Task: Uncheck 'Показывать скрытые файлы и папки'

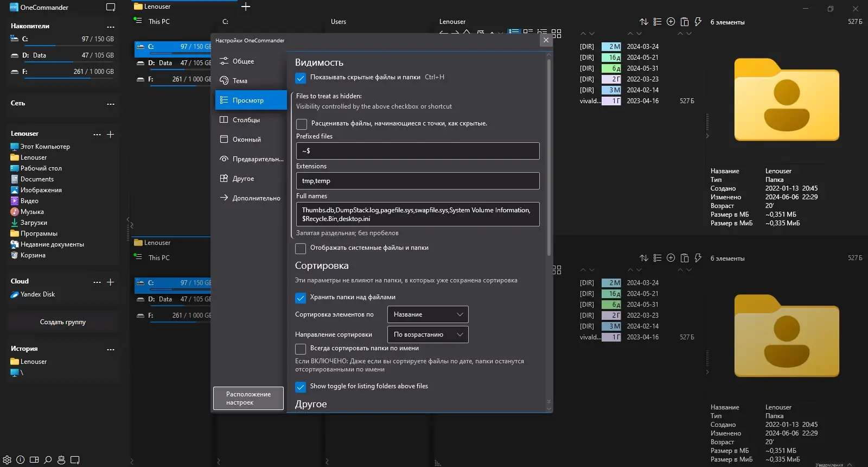Action: pyautogui.click(x=301, y=78)
